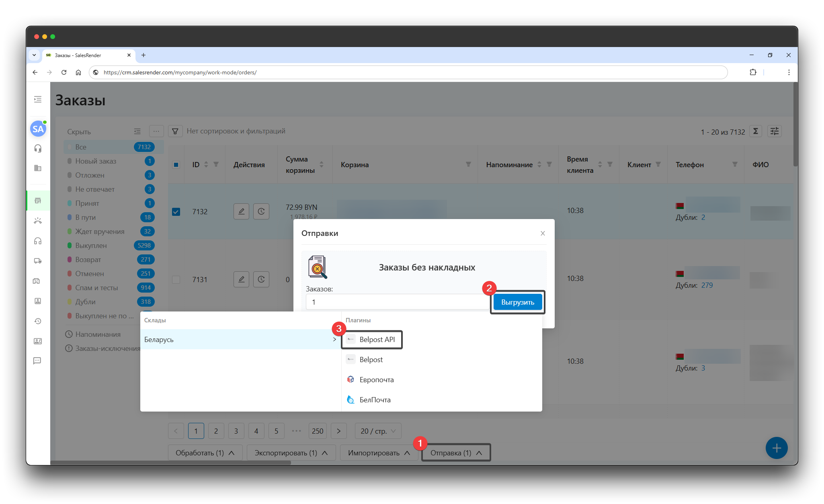Reload the browser page

pyautogui.click(x=64, y=72)
